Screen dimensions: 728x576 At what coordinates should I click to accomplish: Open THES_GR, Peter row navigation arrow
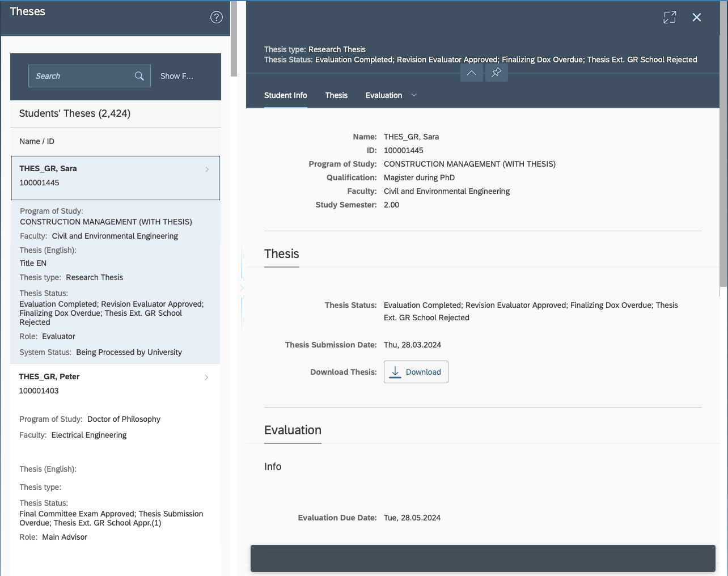pyautogui.click(x=206, y=378)
